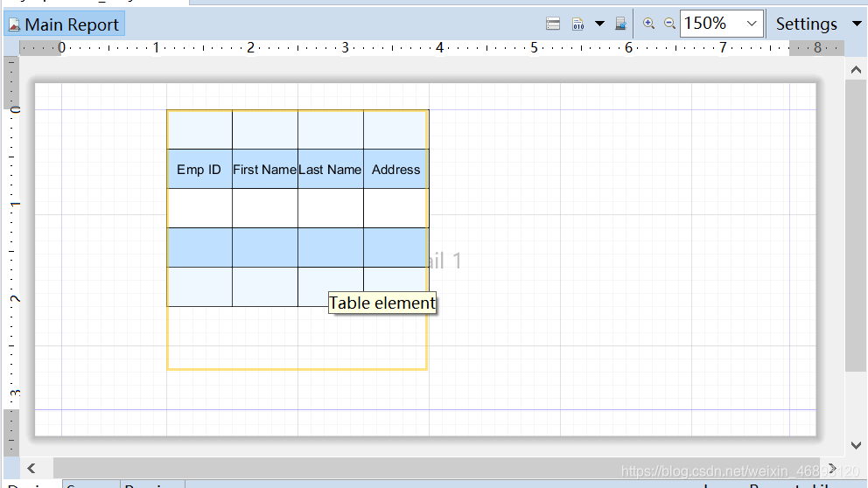868x488 pixels.
Task: Click the compile report 010 icon
Action: tap(577, 24)
